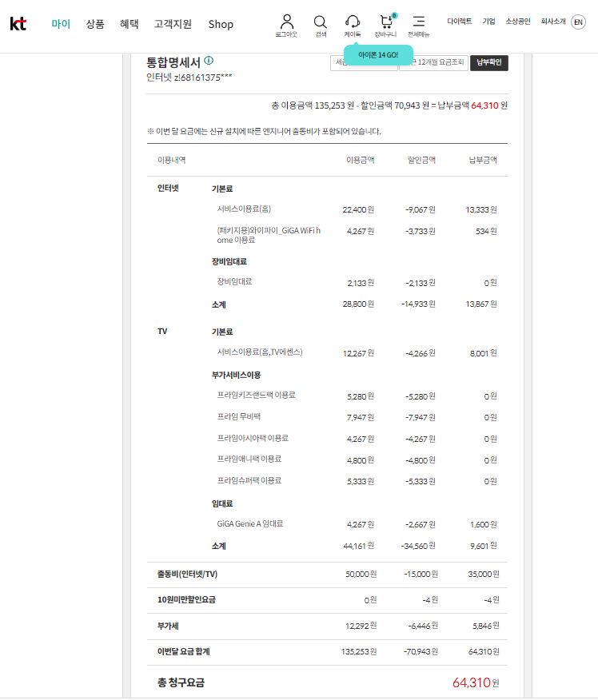The height and width of the screenshot is (700, 598).
Task: Open the 고객지원 menu
Action: [x=173, y=24]
